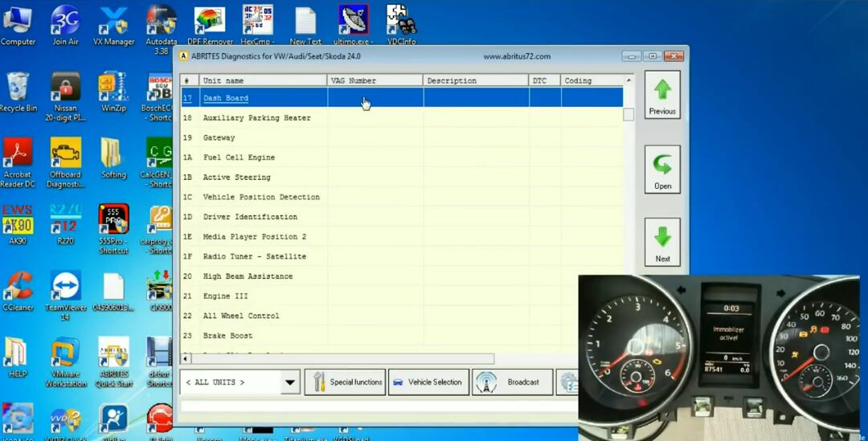The image size is (868, 441).
Task: Select the All Wheel Control unit
Action: 402,316
